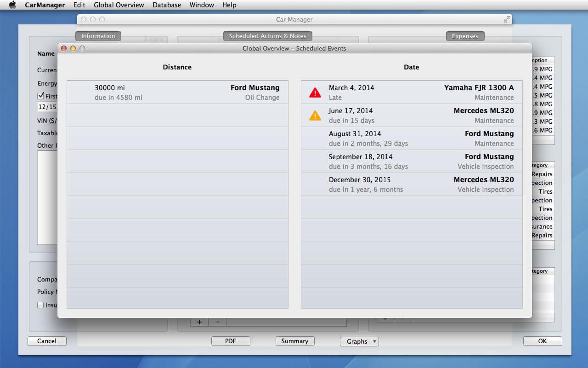Switch to Scheduled Actions & Notes tab
The image size is (588, 368).
click(x=268, y=36)
